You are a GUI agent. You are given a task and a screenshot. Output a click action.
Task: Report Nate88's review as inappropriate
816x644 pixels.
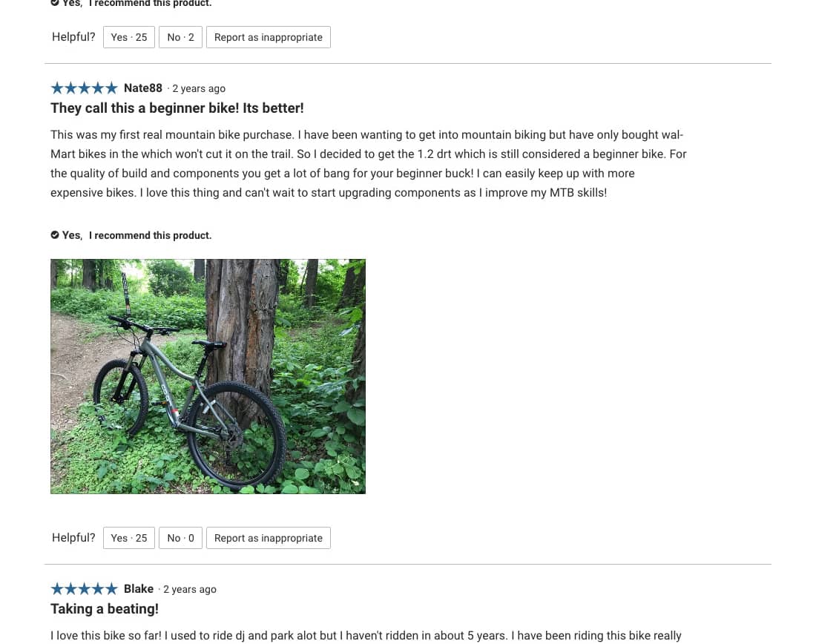click(x=269, y=538)
